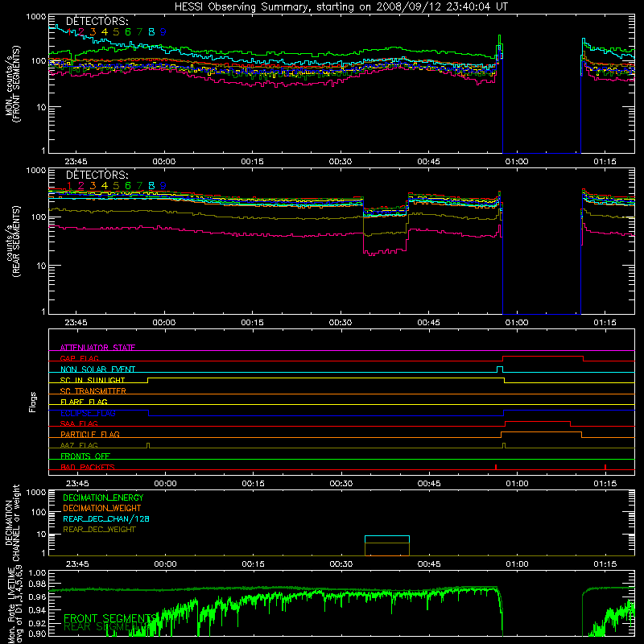Screen dimensions: 644x644
Task: Click the REAR_DEC_WEIGHT legend entry
Action: [x=99, y=530]
